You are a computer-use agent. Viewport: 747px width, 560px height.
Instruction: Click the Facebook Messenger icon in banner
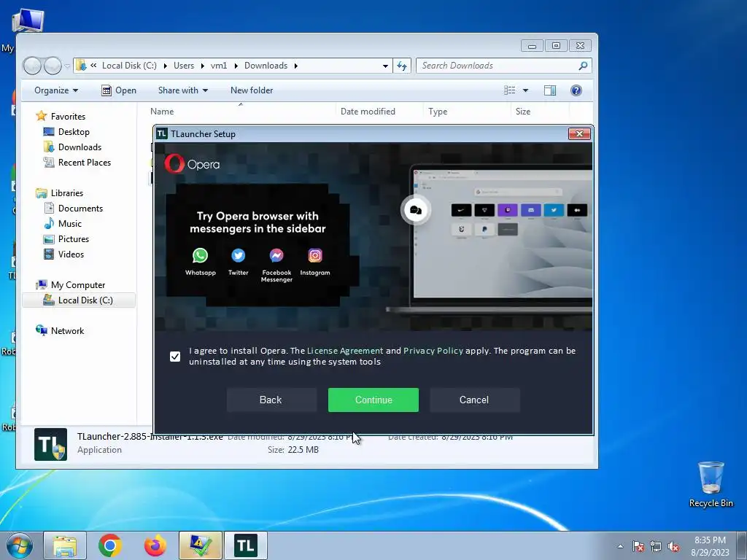tap(276, 256)
